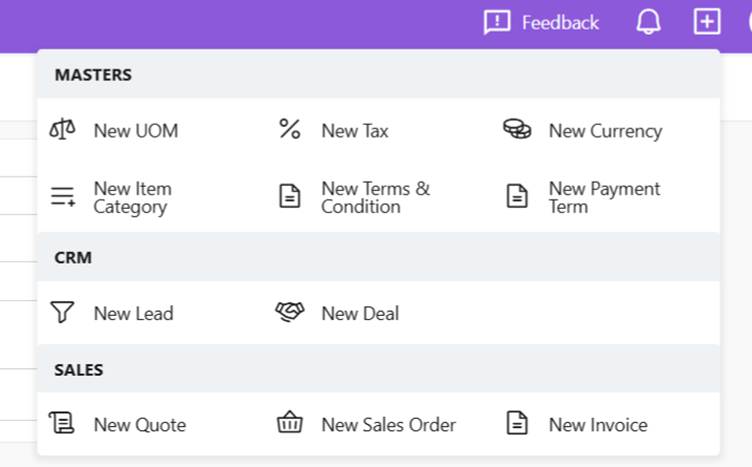This screenshot has height=467, width=752.
Task: Select New Tax from Masters section
Action: coord(355,131)
